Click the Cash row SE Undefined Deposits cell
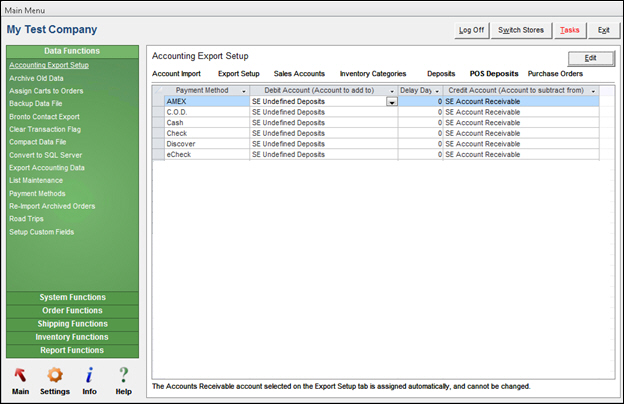 pyautogui.click(x=324, y=123)
